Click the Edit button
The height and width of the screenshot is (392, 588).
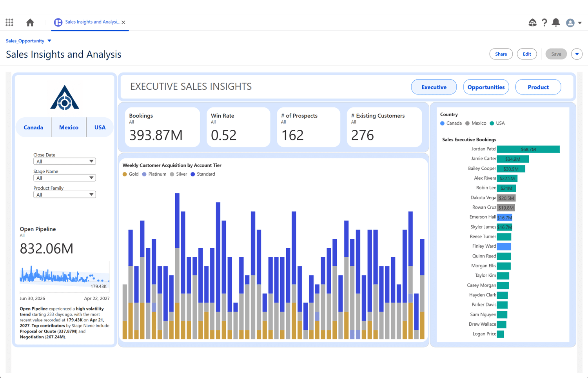click(527, 54)
